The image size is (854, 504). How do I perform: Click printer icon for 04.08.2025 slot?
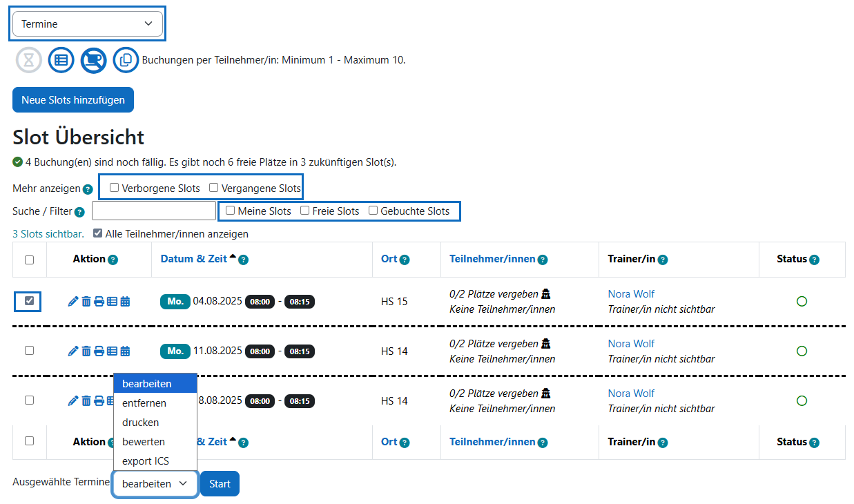[99, 302]
